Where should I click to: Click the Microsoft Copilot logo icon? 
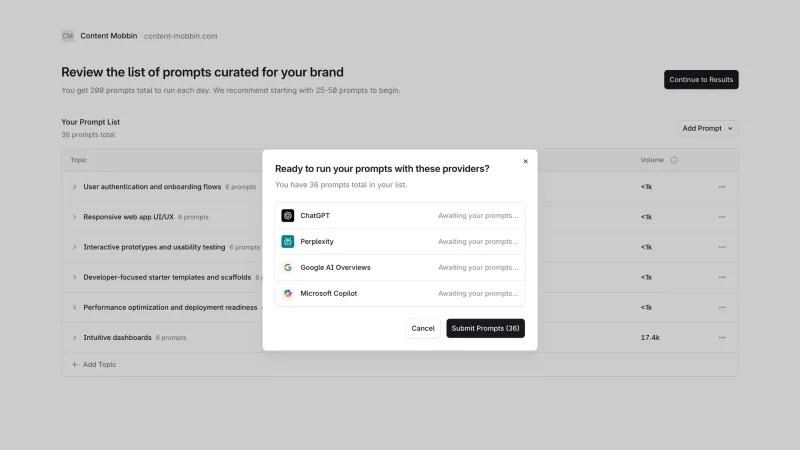288,293
